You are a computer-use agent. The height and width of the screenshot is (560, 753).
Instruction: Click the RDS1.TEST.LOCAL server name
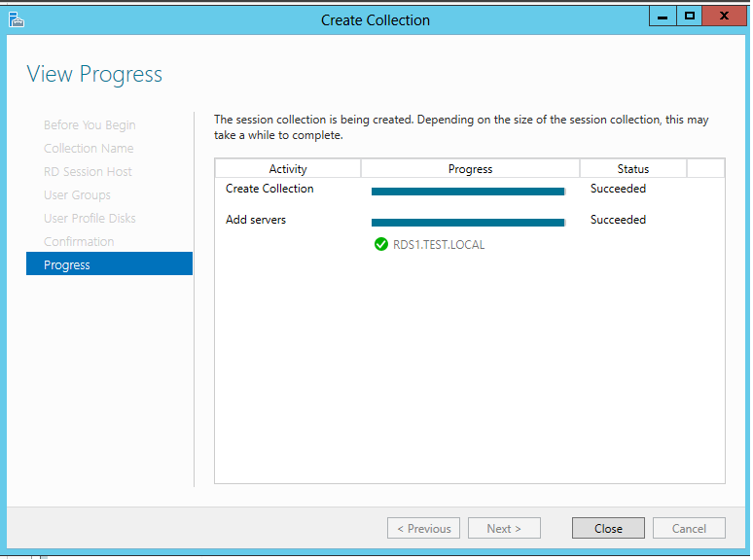tap(439, 245)
